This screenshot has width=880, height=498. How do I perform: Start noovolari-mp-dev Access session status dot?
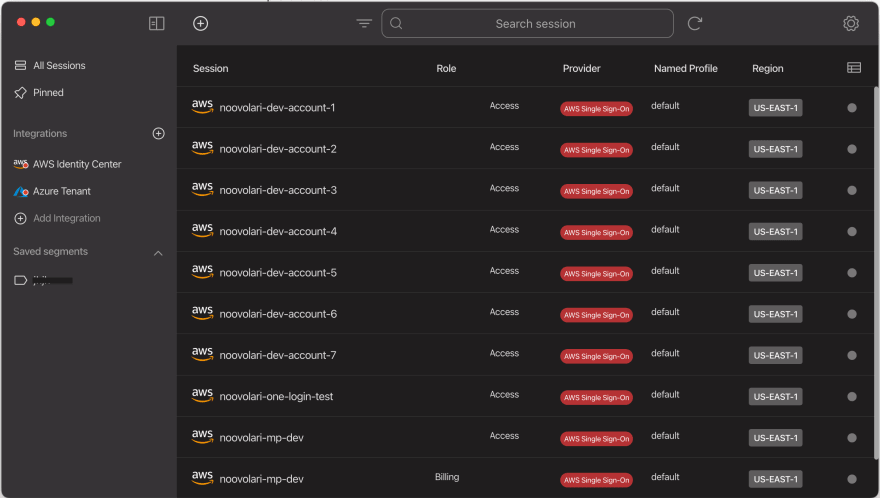pyautogui.click(x=851, y=438)
